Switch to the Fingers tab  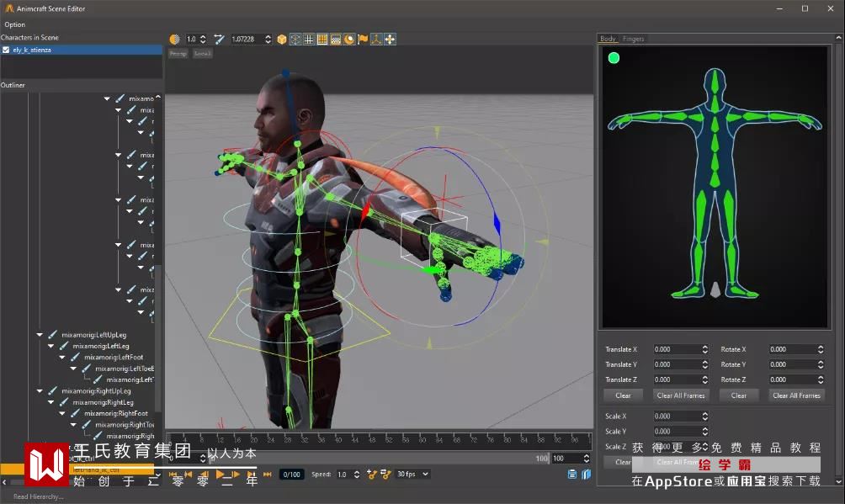[633, 39]
